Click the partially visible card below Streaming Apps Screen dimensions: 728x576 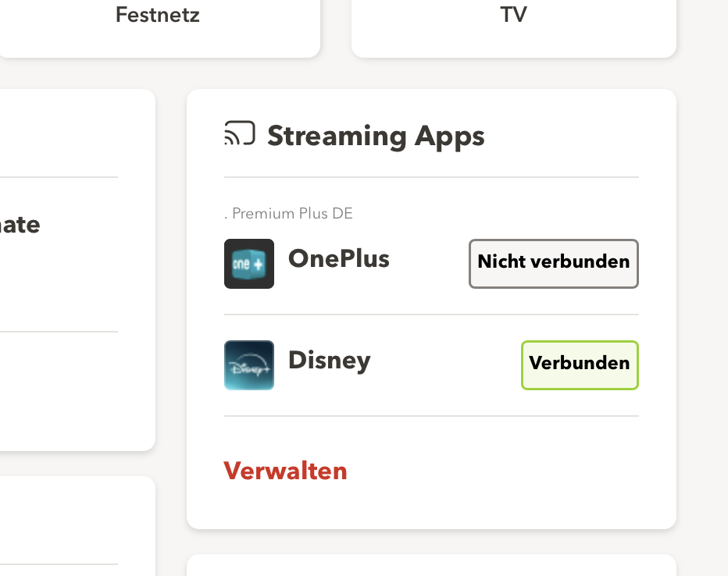tap(431, 566)
